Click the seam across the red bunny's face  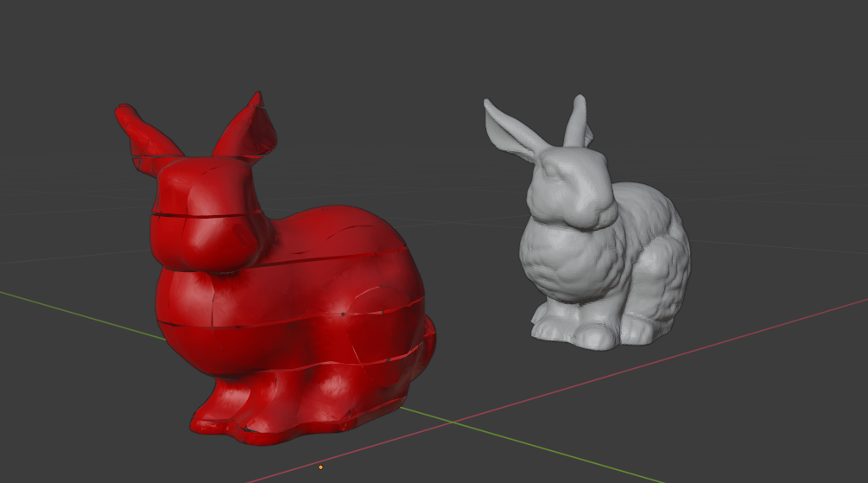coord(207,215)
